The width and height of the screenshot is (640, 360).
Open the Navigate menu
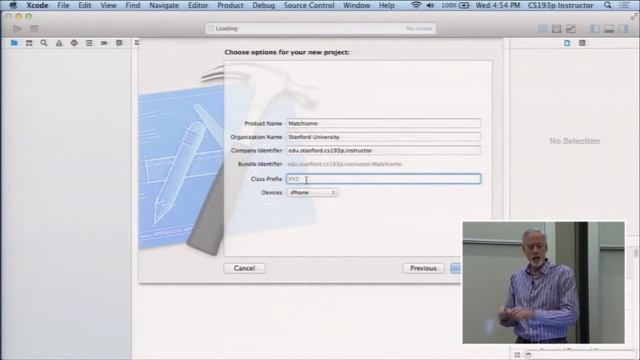pos(164,5)
